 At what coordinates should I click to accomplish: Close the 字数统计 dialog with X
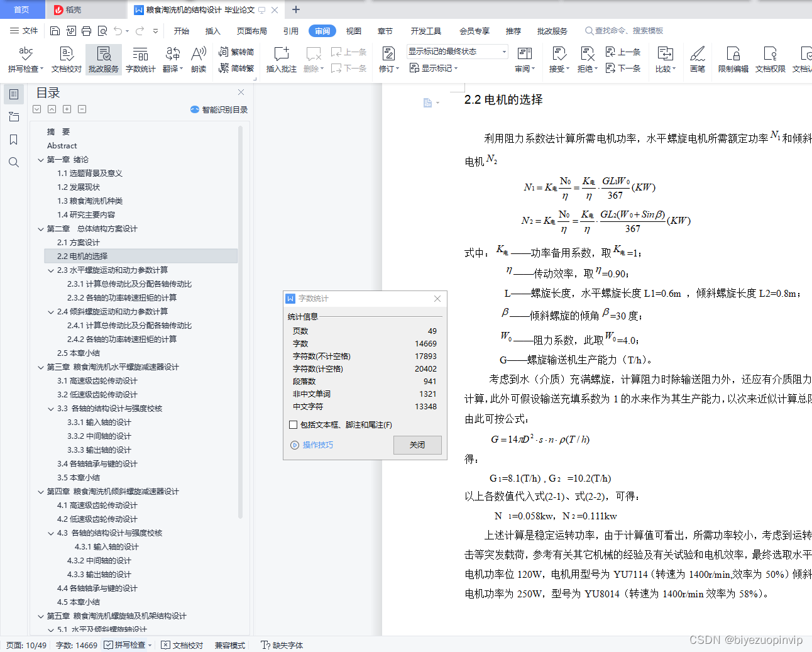click(437, 298)
